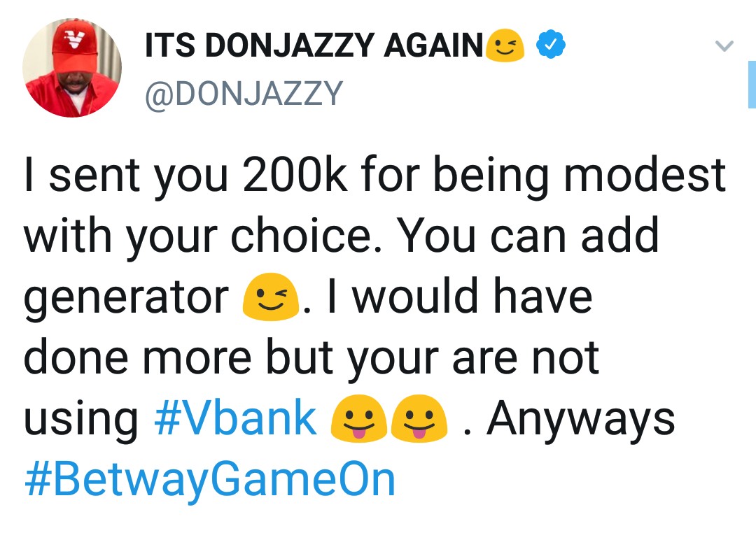Open the #Vbank hashtag
The height and width of the screenshot is (533, 756).
click(x=236, y=419)
